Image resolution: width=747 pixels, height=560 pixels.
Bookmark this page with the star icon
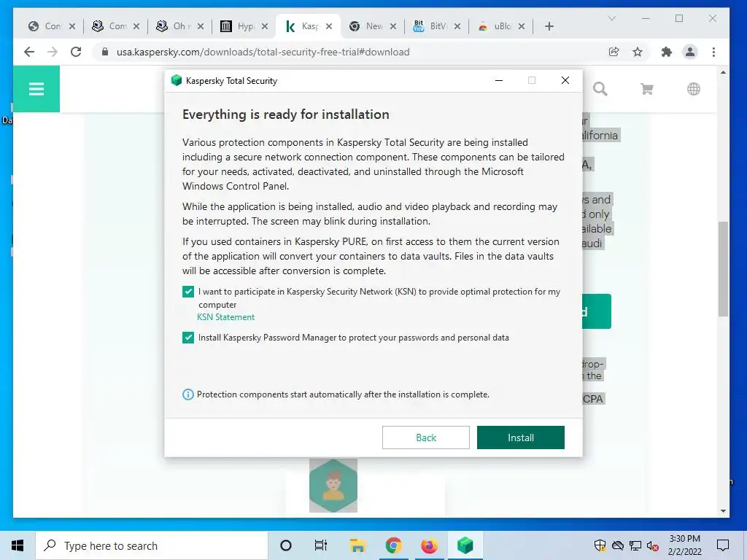638,52
